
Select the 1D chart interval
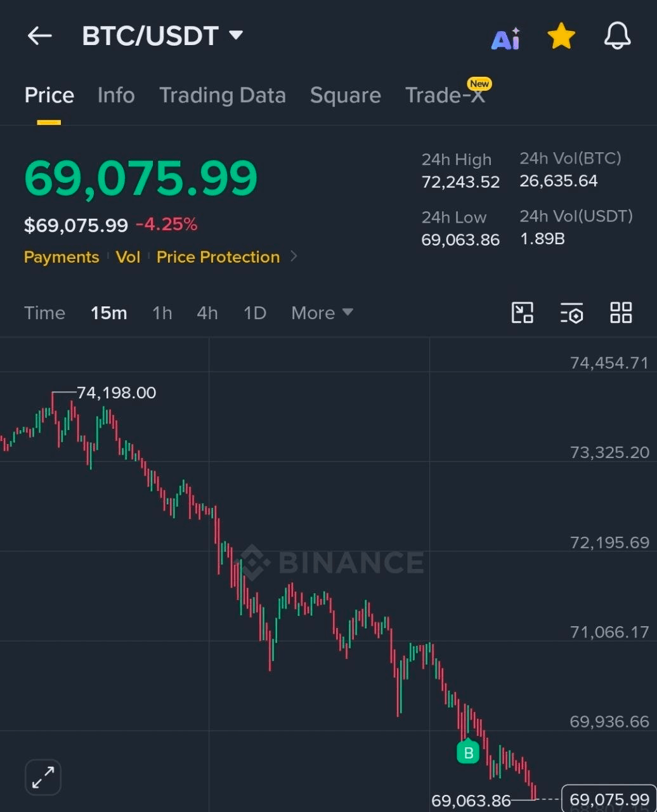point(255,313)
